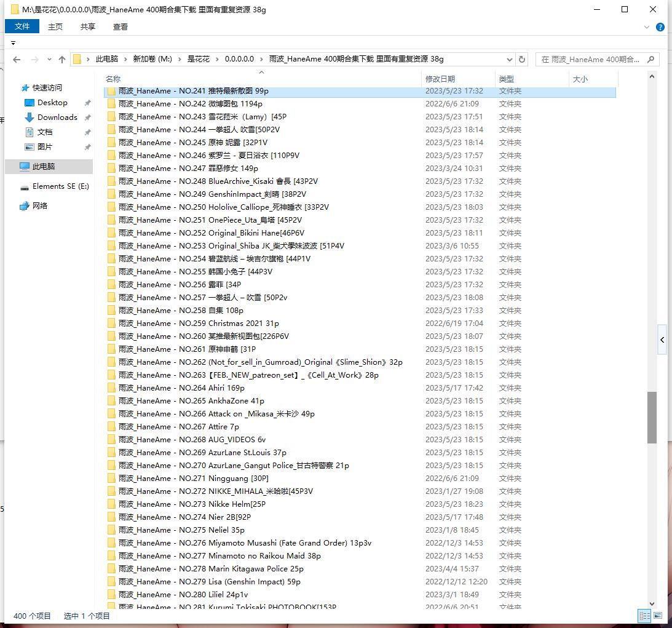Screen dimensions: 672x628
Task: Switch to large icons view in status bar
Action: coord(658,616)
